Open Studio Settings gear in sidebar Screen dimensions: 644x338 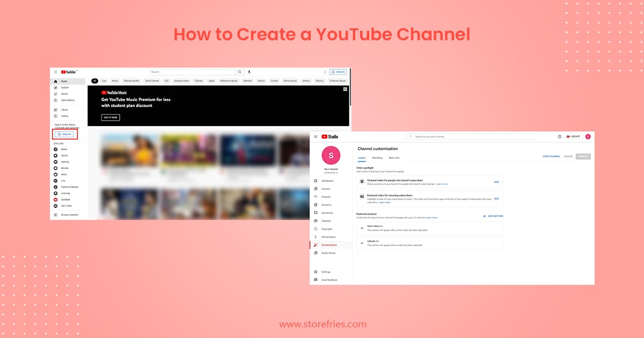tap(326, 272)
